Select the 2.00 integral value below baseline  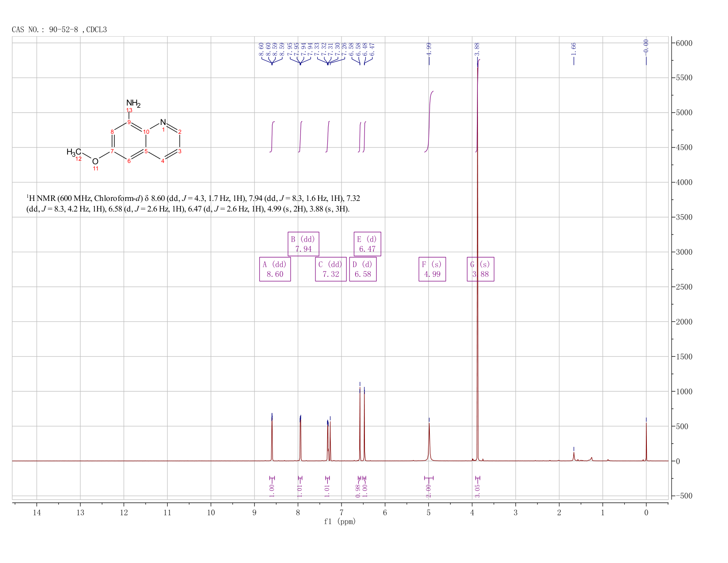coord(428,491)
